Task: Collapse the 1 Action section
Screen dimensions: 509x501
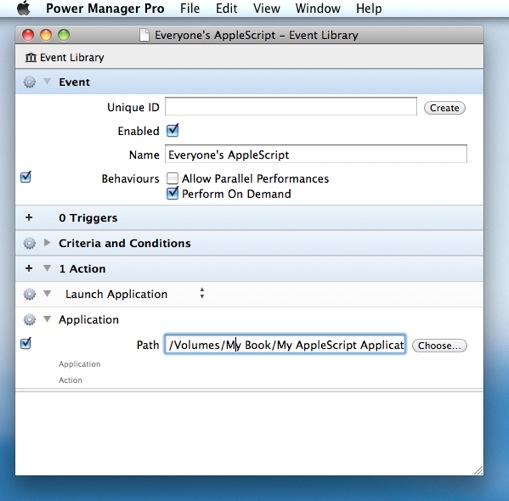Action: (x=47, y=268)
